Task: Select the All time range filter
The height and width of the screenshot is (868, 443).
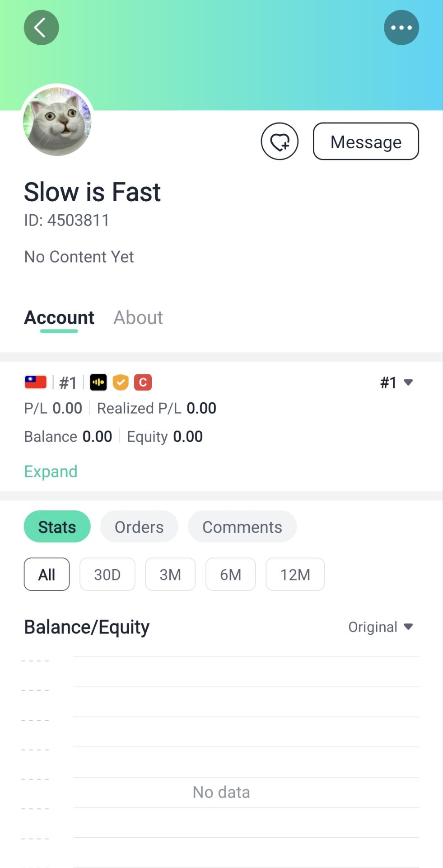Action: (x=47, y=574)
